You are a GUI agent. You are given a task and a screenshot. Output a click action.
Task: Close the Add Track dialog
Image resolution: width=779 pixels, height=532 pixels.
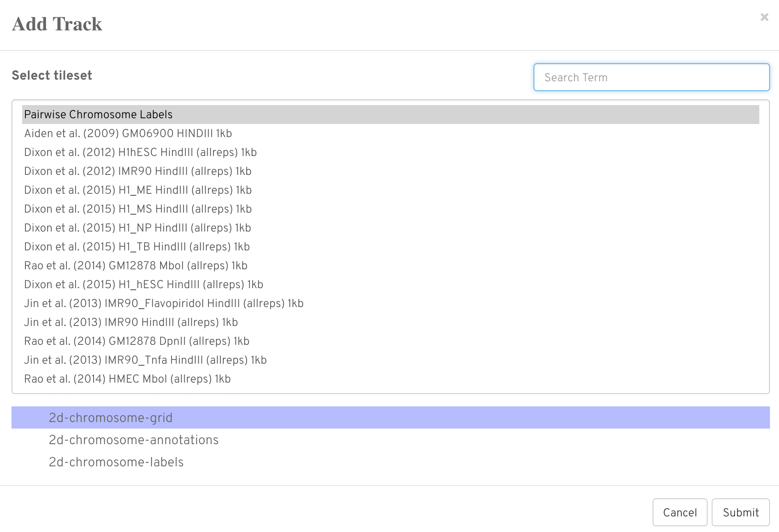pos(764,17)
